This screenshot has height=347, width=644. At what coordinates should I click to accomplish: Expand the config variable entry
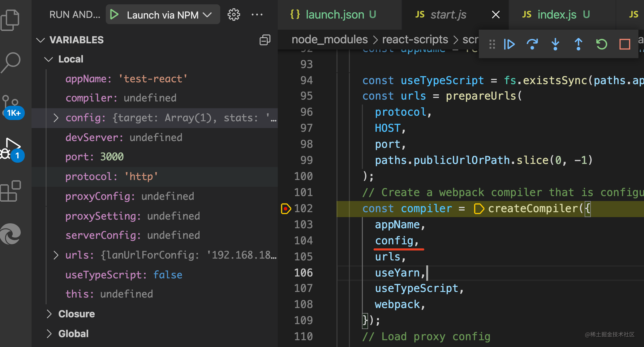pyautogui.click(x=56, y=118)
